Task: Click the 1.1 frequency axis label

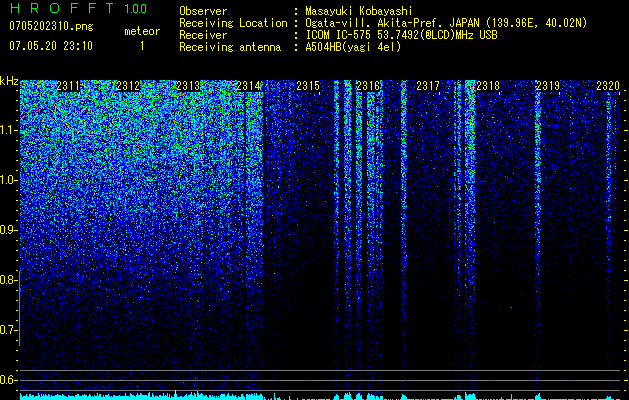Action: [x=7, y=130]
